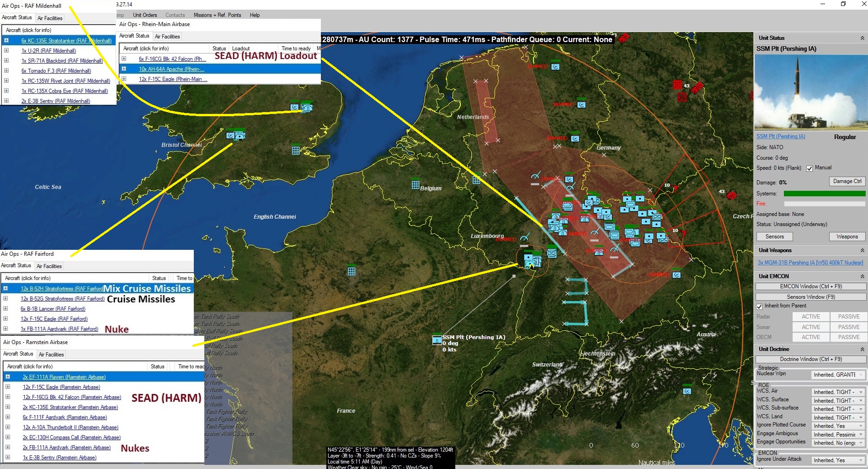The height and width of the screenshot is (469, 868).
Task: Open 1x SR-71A Blackbird (RAF Mildenhall) entry
Action: [x=62, y=61]
